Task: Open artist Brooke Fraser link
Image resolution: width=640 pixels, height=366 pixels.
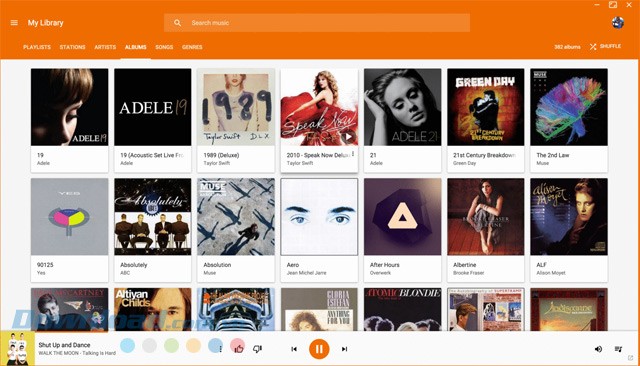Action: click(469, 273)
